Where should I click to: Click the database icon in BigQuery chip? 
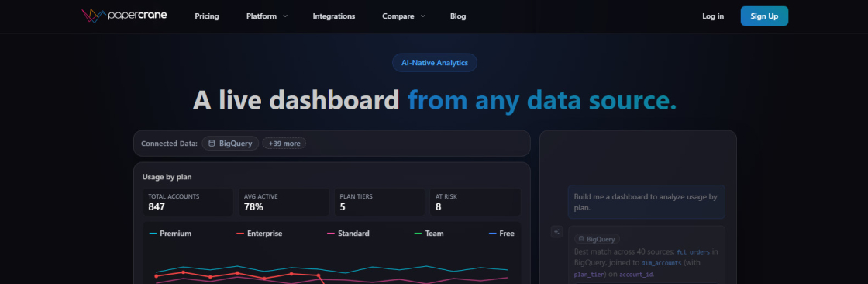(212, 143)
